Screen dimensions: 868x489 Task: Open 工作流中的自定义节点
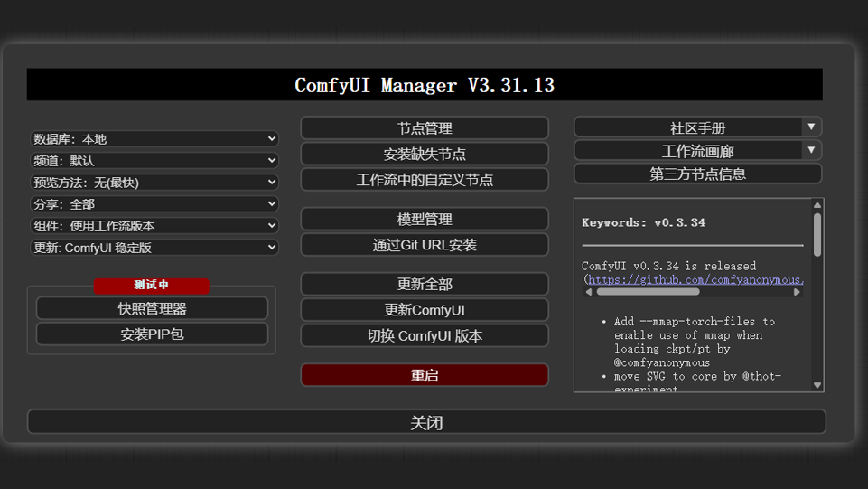(x=425, y=180)
